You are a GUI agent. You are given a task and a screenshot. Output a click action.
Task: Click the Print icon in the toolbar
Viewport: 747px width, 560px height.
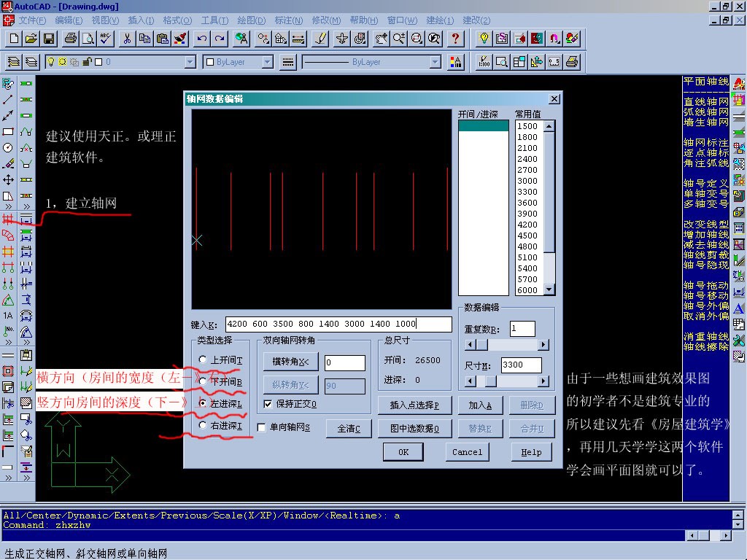(x=71, y=39)
